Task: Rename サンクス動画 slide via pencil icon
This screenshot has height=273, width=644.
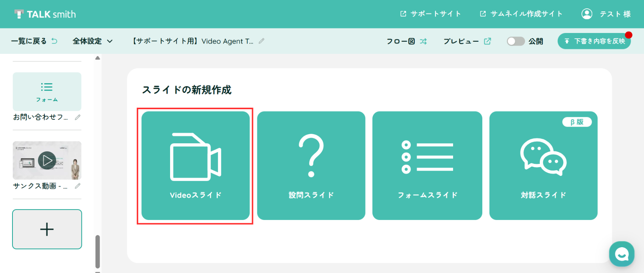Action: [x=78, y=186]
